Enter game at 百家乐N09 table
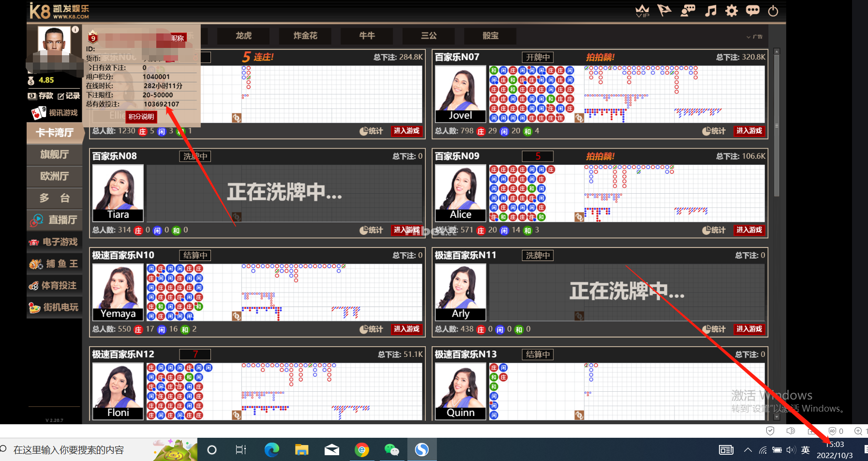The image size is (868, 461). click(749, 230)
